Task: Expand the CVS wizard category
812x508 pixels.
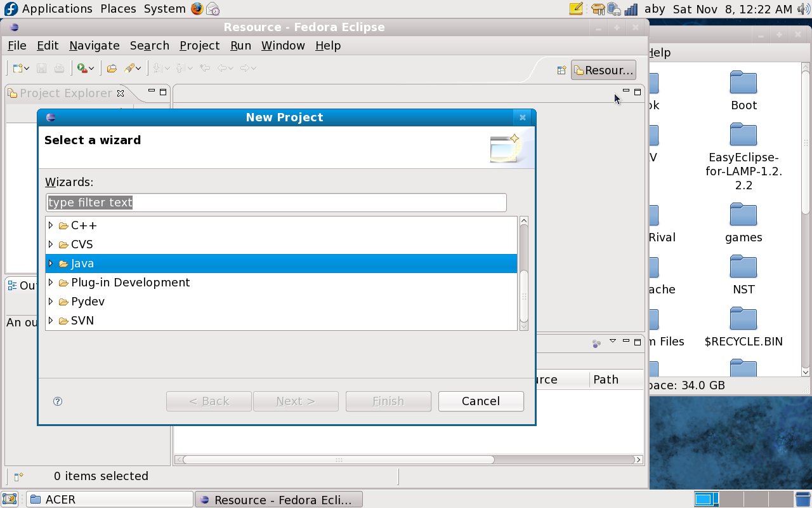Action: coord(51,244)
